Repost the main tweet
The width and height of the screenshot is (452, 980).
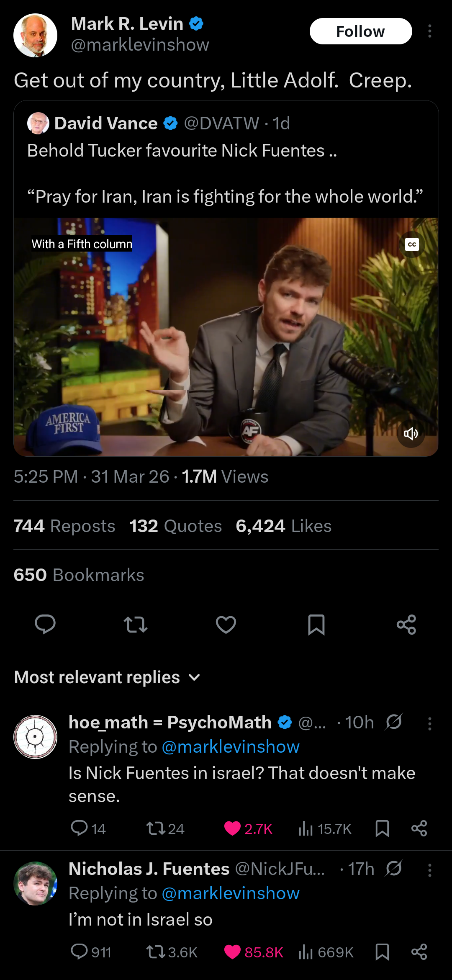pyautogui.click(x=136, y=624)
